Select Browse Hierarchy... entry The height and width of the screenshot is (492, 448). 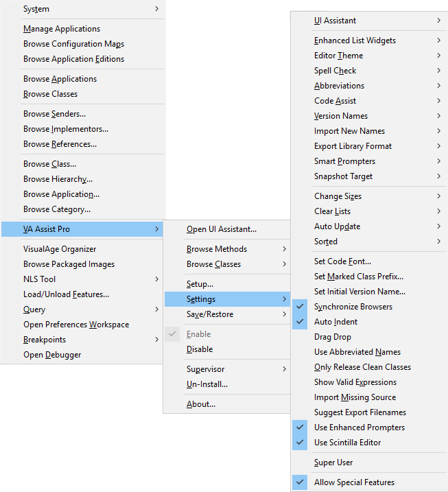[58, 179]
